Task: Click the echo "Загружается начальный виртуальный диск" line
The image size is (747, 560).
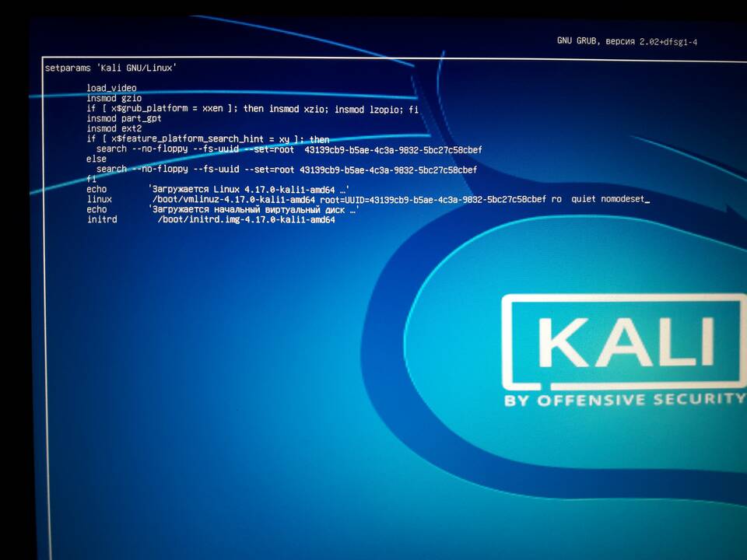Action: [223, 209]
